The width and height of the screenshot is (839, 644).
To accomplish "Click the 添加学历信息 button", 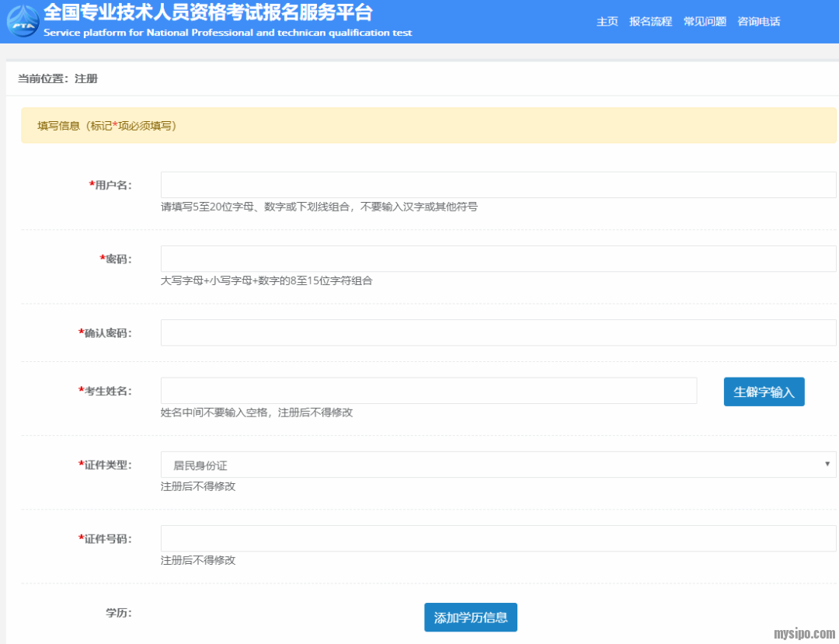I will (x=470, y=618).
